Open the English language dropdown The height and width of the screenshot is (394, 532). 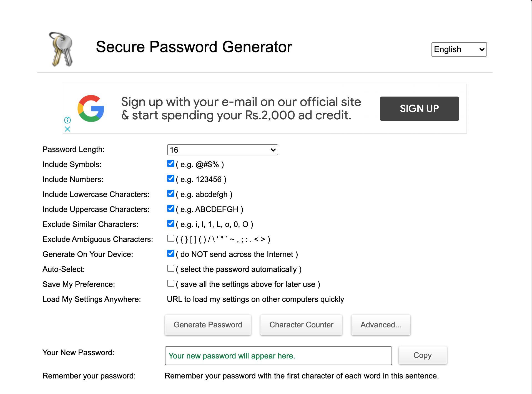459,49
